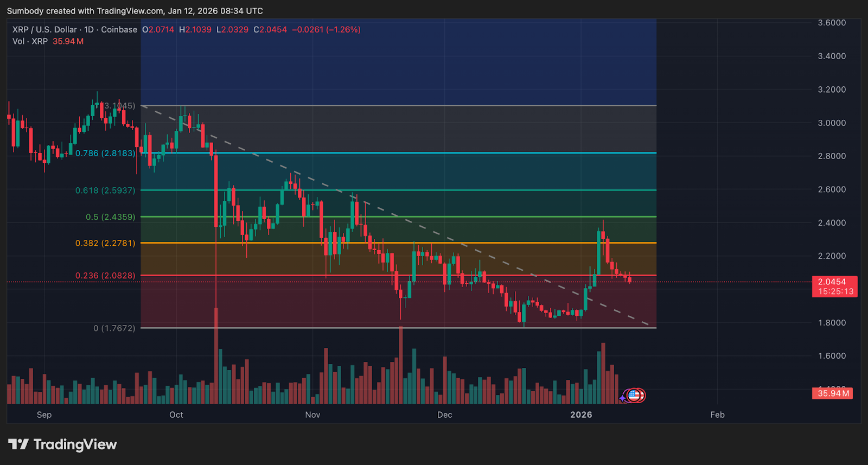
Task: Select the 0.5 (2.4359) Fibonacci level label
Action: (110, 217)
